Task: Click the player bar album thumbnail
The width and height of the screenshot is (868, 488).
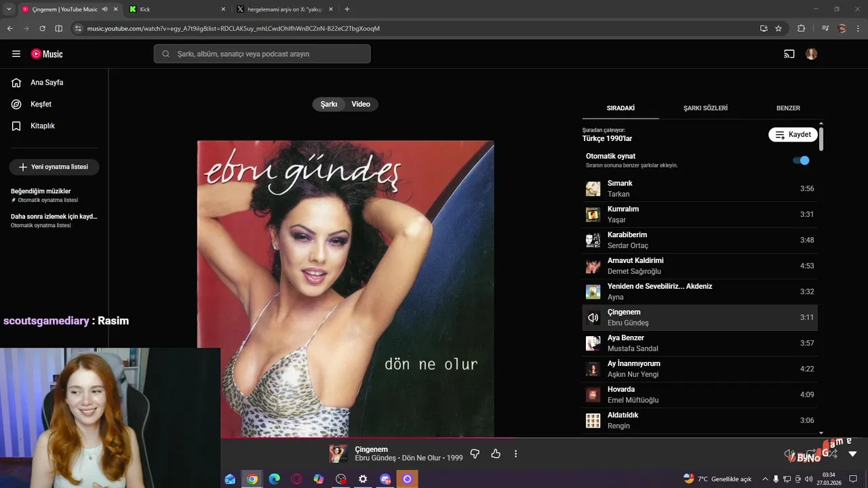Action: pyautogui.click(x=338, y=453)
